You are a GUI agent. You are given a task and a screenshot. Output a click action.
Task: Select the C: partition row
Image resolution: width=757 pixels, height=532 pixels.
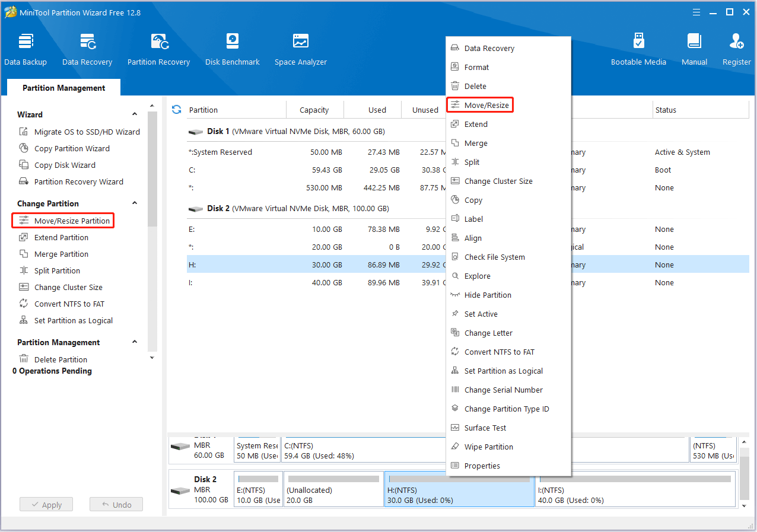468,170
